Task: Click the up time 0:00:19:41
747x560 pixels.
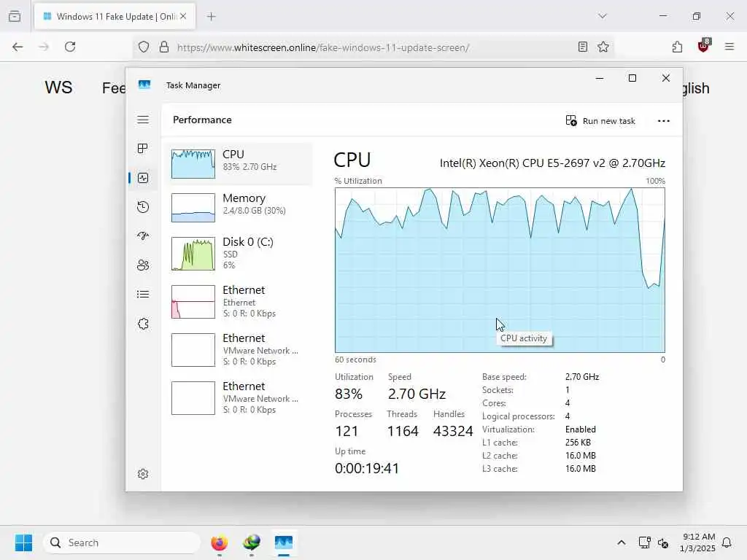Action: tap(367, 469)
